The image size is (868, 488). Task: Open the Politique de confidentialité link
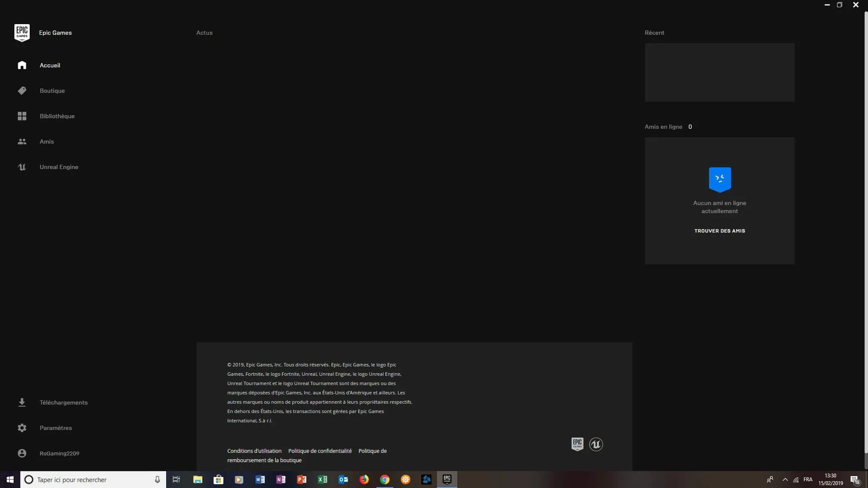(320, 451)
